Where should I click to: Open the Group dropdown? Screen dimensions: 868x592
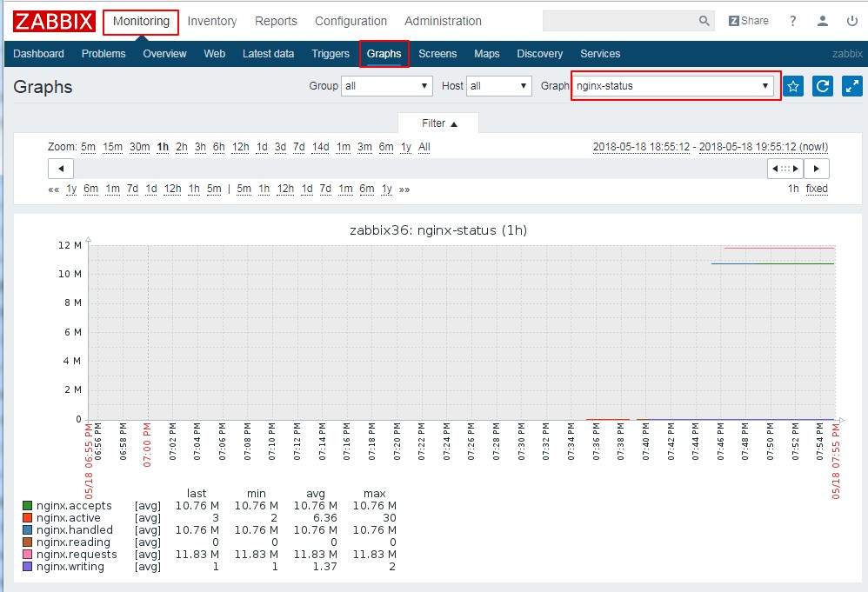(387, 86)
